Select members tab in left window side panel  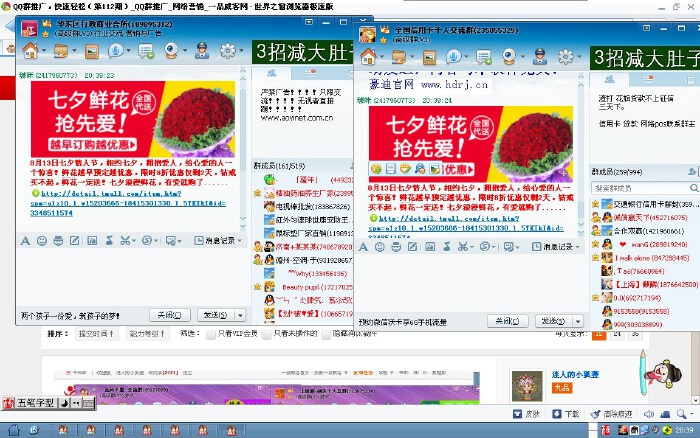[x=271, y=73]
